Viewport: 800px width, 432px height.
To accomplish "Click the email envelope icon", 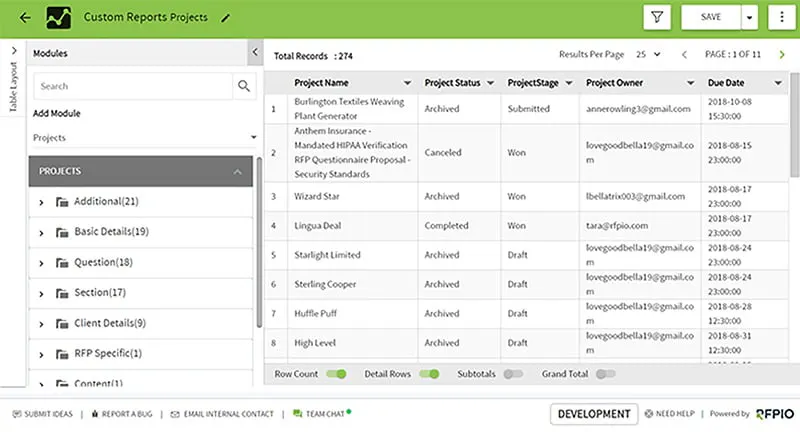I will point(175,414).
